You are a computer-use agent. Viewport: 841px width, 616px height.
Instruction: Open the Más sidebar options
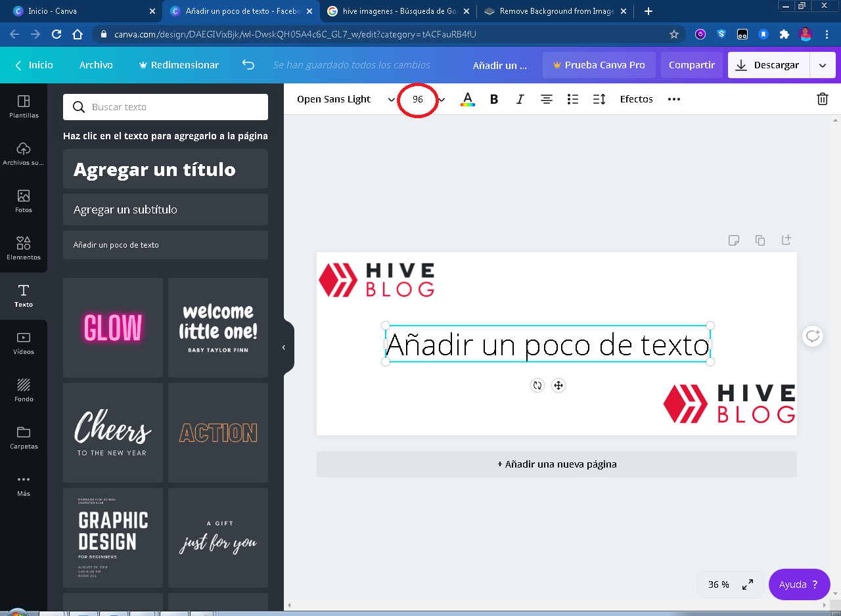[24, 485]
